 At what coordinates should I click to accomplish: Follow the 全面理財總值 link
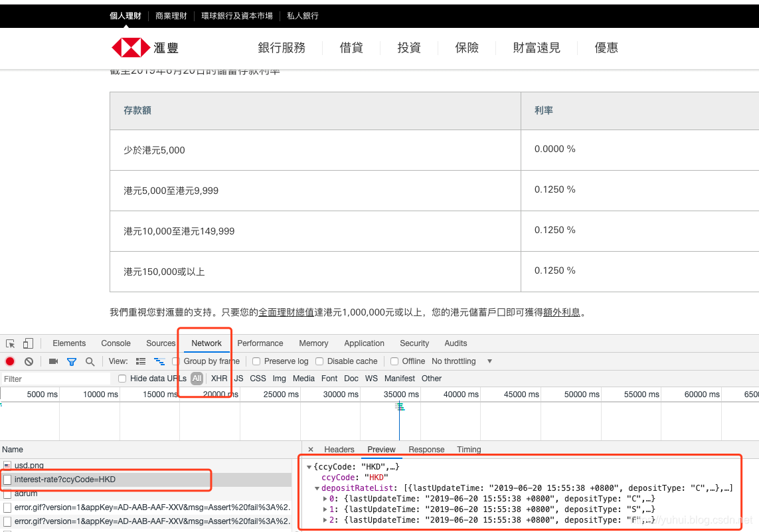(286, 313)
